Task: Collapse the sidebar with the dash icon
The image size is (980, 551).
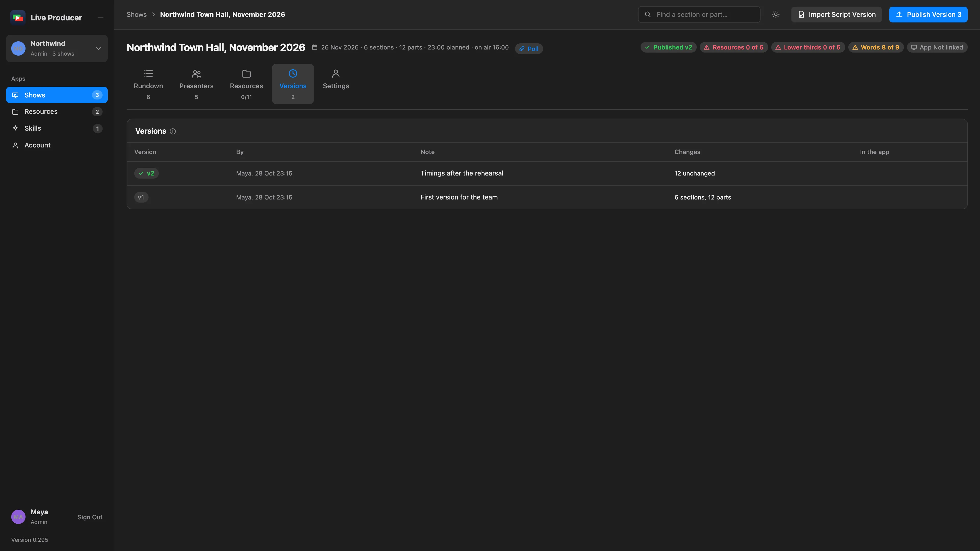Action: (101, 18)
